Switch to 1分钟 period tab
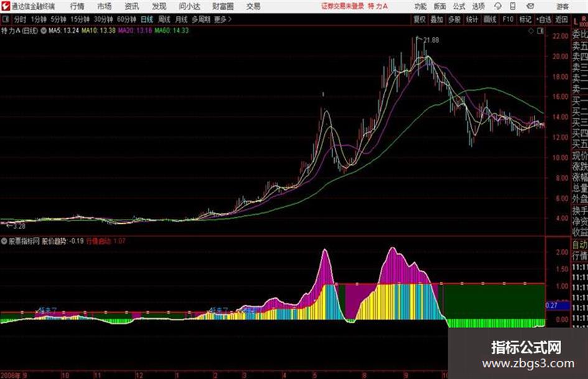This screenshot has height=379, width=588. point(38,19)
